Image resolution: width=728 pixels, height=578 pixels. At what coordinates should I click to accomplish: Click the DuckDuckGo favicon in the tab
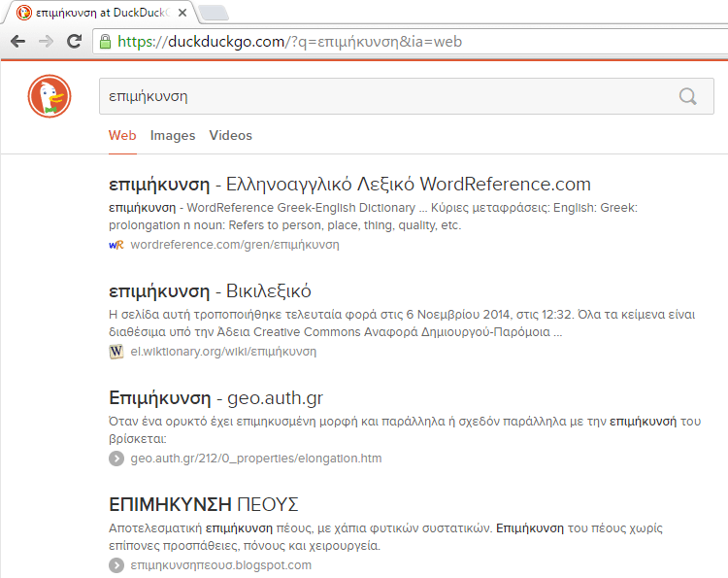click(x=23, y=13)
